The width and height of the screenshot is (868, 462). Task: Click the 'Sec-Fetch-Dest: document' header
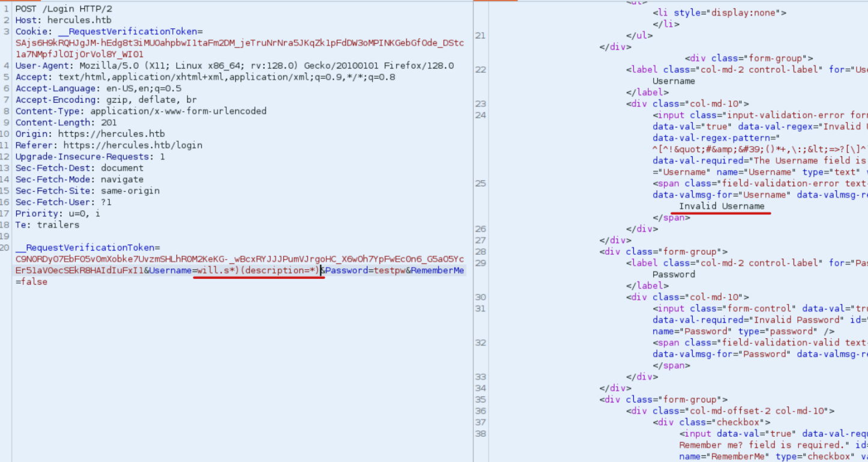(x=80, y=169)
